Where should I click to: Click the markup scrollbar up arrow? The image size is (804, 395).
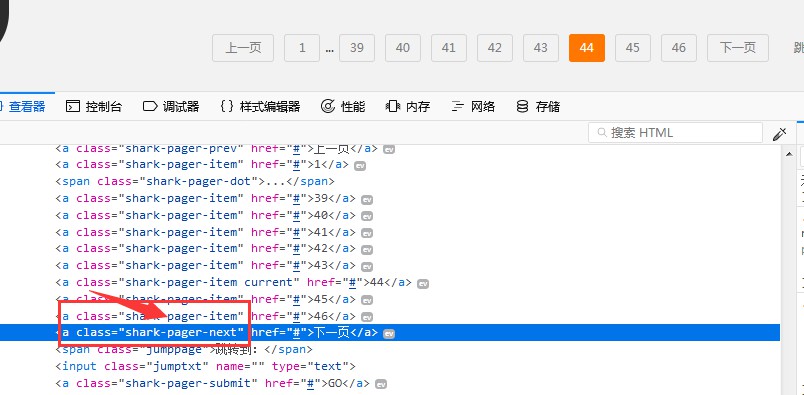click(790, 154)
